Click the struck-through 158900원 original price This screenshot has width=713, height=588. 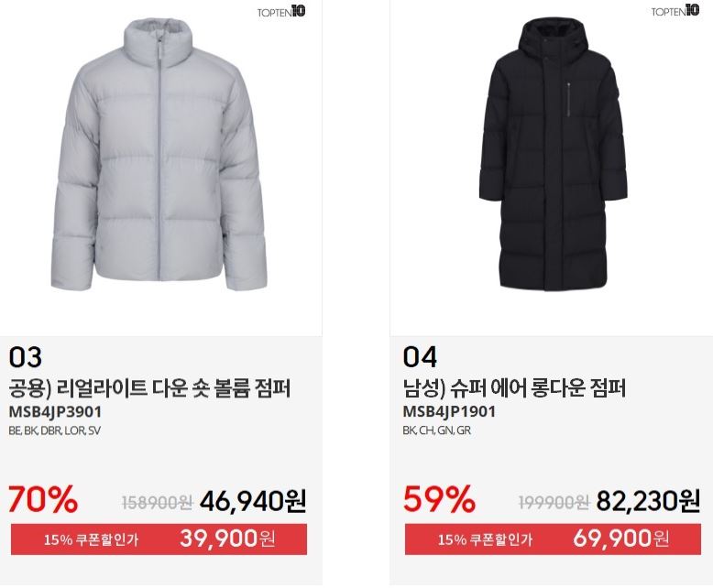(158, 503)
